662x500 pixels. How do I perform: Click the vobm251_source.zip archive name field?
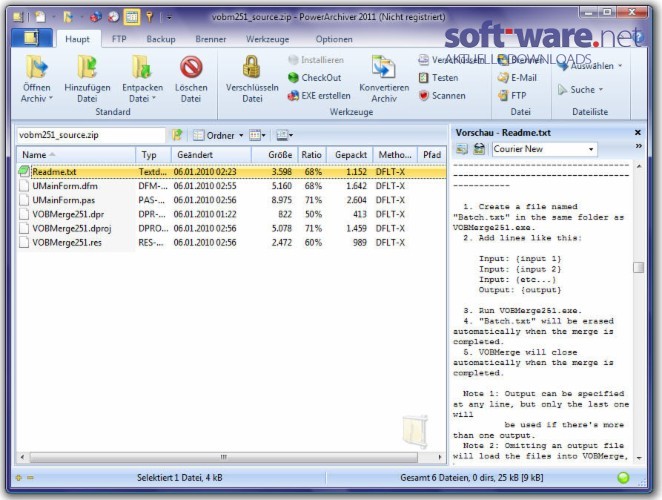point(91,135)
